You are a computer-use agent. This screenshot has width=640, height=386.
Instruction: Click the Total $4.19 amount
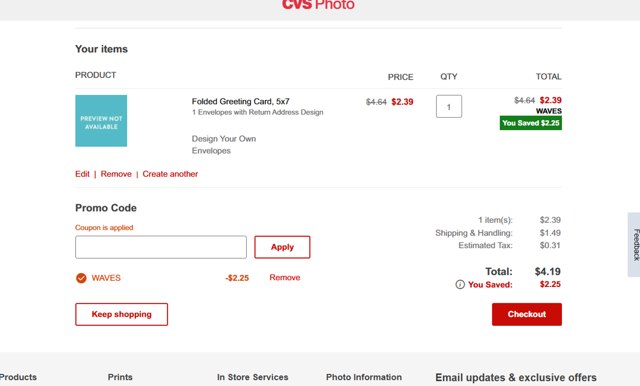[x=548, y=271]
